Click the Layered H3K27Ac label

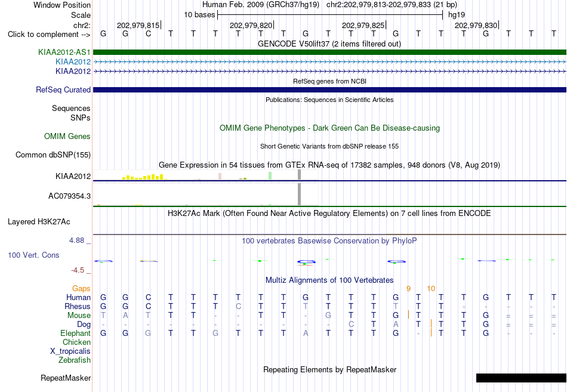click(39, 222)
